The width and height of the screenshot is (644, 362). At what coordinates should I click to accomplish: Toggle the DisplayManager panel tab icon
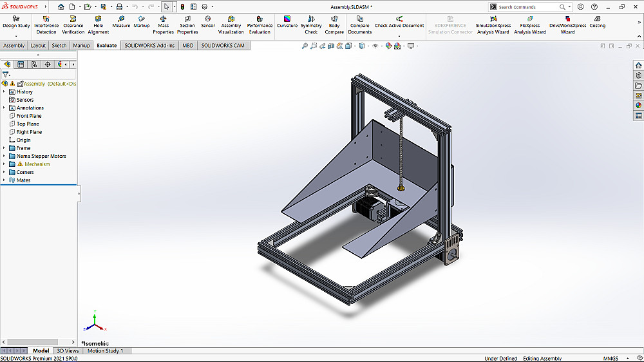(x=61, y=64)
